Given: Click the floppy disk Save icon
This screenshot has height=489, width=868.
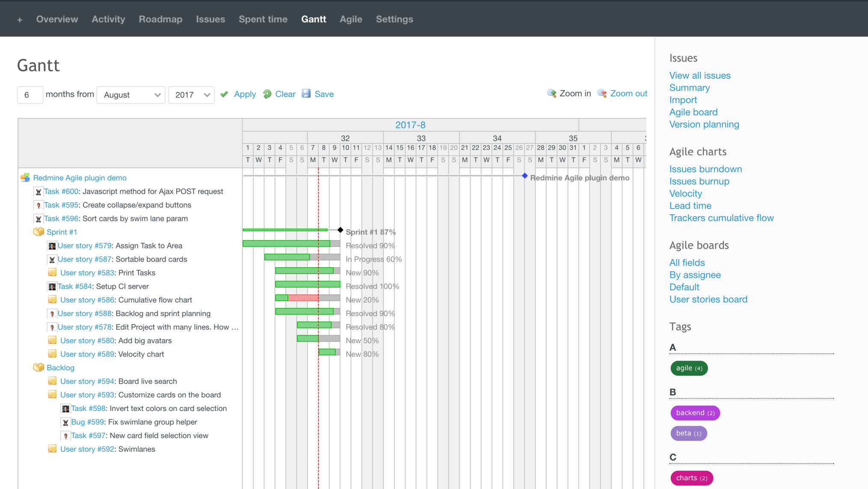Looking at the screenshot, I should (306, 94).
